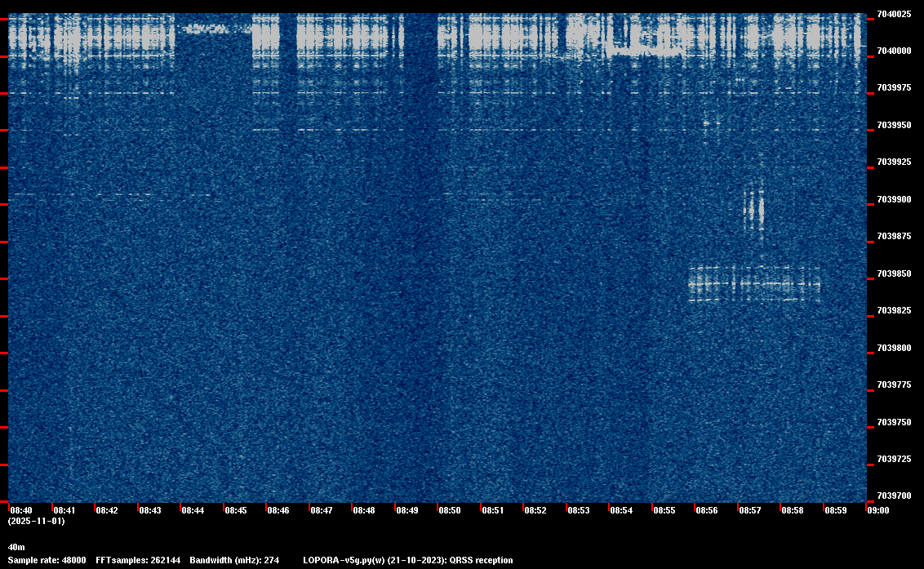Click the 08:46 time label
924x569 pixels.
[x=278, y=510]
